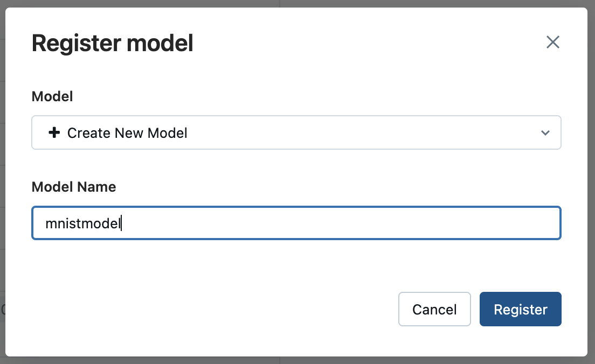595x364 pixels.
Task: Click empty middle of the Model dropdown
Action: pyautogui.click(x=350, y=132)
